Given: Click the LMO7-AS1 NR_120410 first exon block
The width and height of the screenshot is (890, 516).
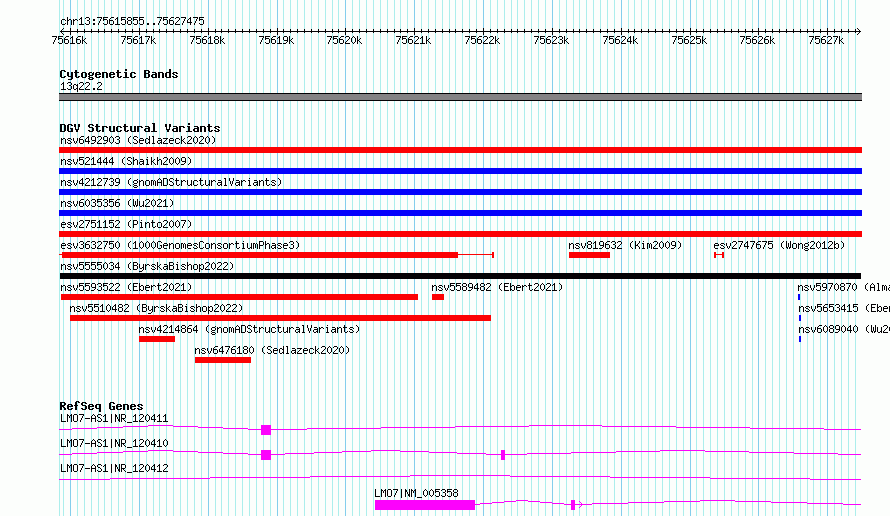Looking at the screenshot, I should (x=266, y=455).
